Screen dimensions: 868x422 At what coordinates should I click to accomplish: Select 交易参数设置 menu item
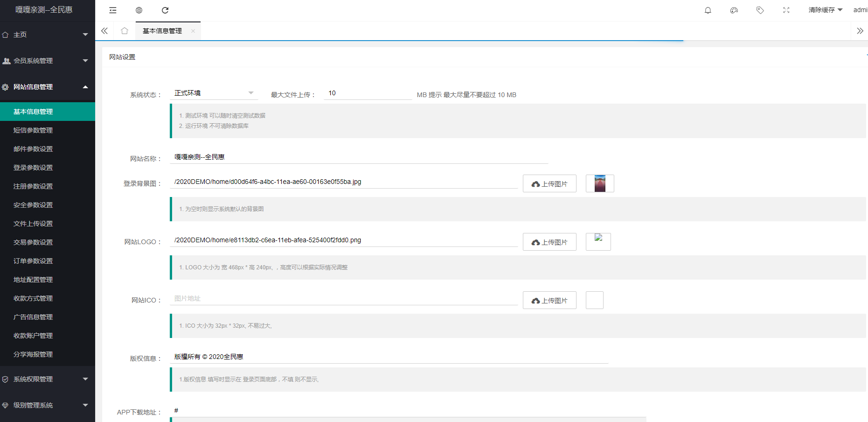pyautogui.click(x=33, y=242)
